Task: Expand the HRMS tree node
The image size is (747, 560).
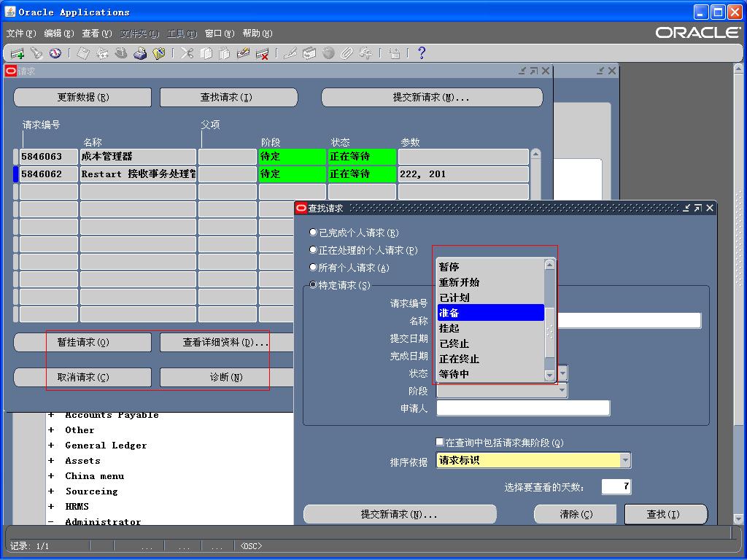Action: click(51, 506)
